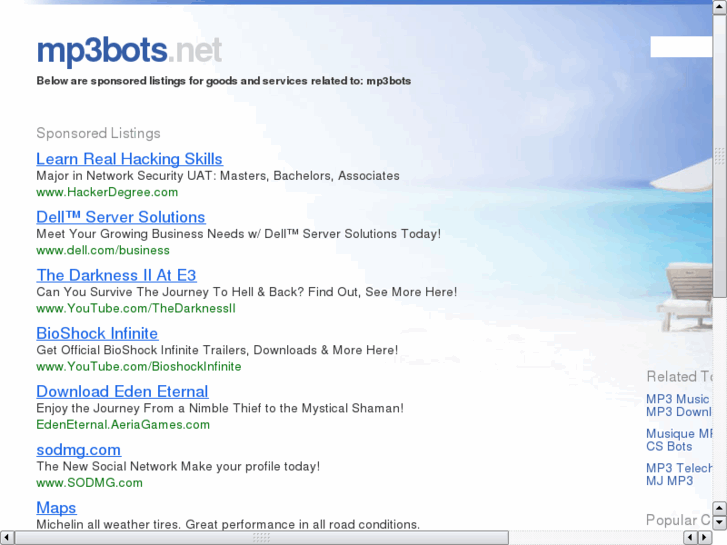Viewport: 727px width, 545px height.
Task: Click 'The New Social Network' description
Action: point(178,467)
